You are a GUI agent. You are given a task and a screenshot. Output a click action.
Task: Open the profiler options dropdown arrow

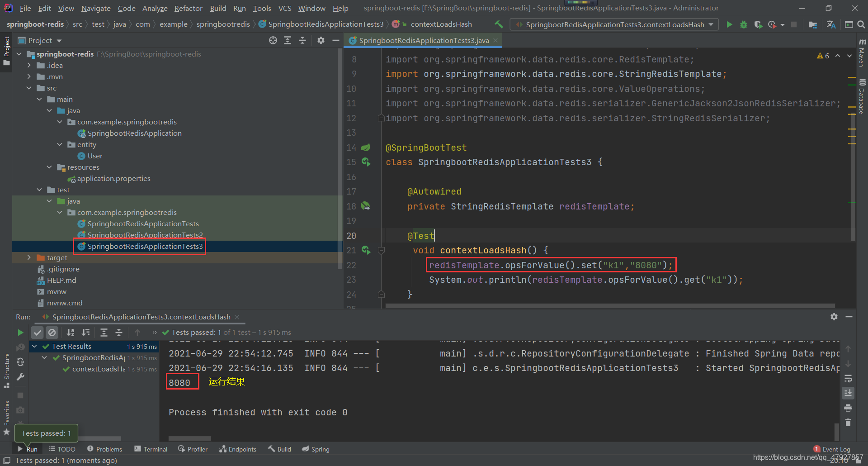pyautogui.click(x=782, y=25)
